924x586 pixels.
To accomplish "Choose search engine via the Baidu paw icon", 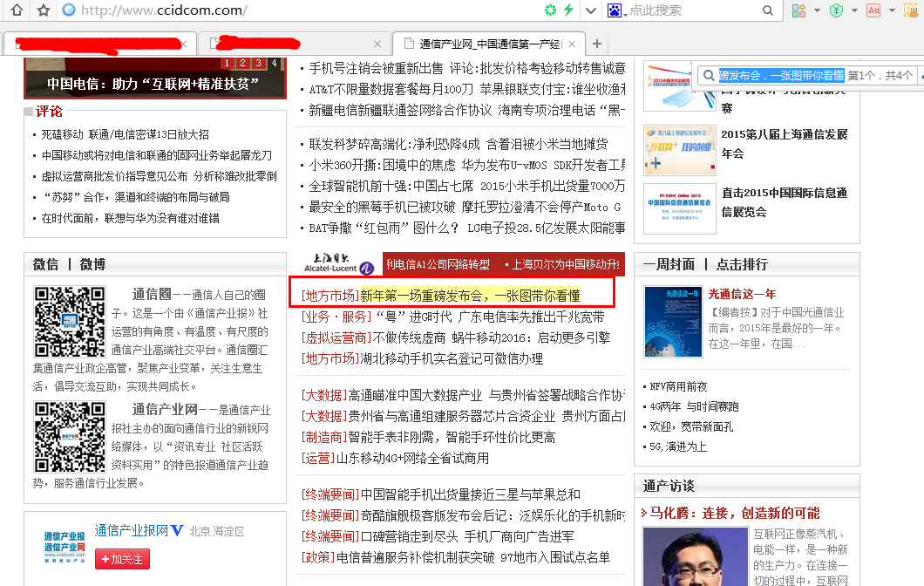I will (x=615, y=10).
